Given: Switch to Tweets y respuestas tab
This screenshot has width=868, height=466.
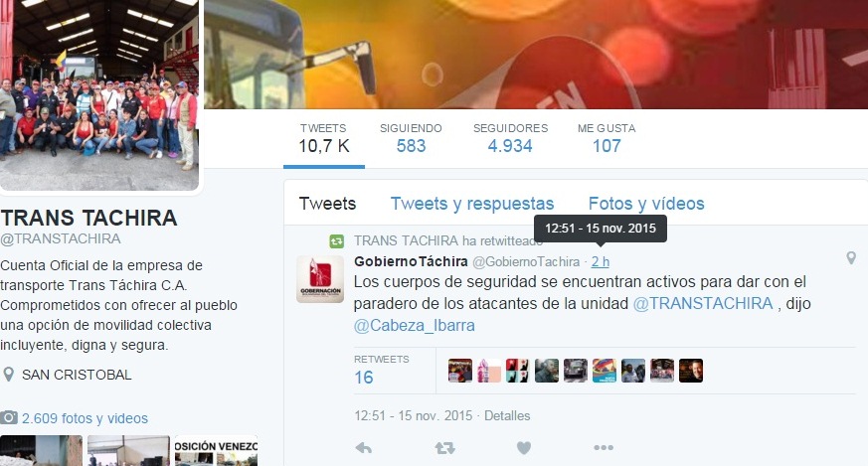Looking at the screenshot, I should [472, 204].
